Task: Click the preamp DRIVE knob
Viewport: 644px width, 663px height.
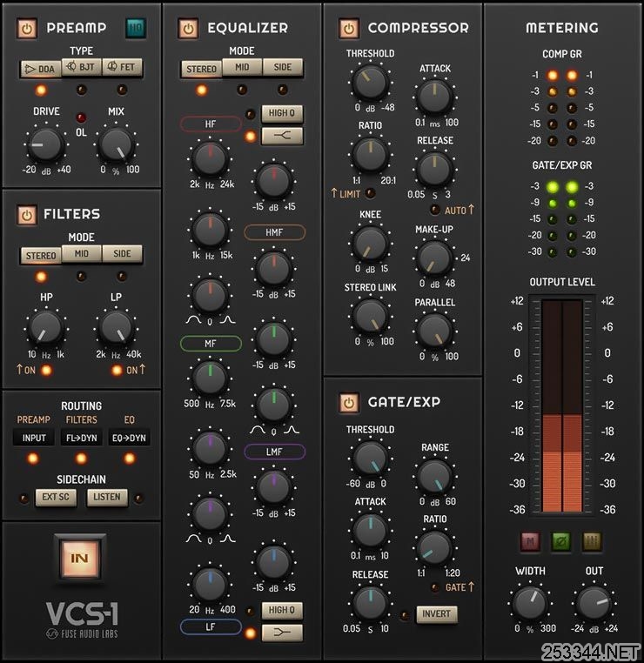Action: coord(45,144)
